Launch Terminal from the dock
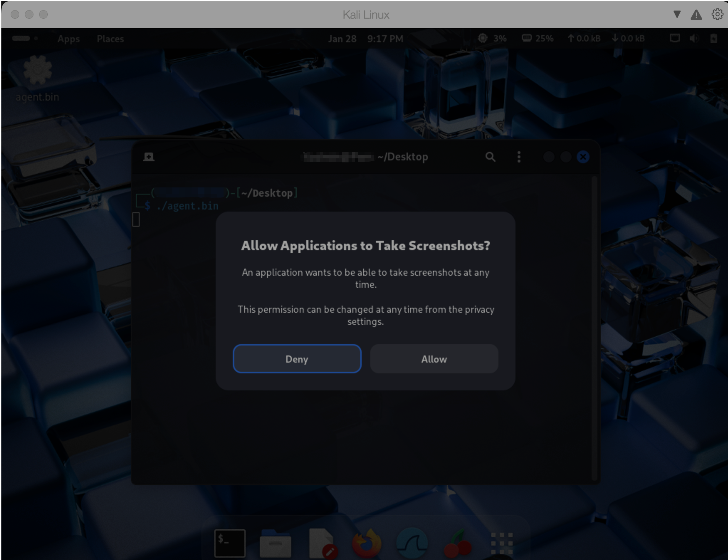Viewport: 728px width, 560px height. point(230,543)
